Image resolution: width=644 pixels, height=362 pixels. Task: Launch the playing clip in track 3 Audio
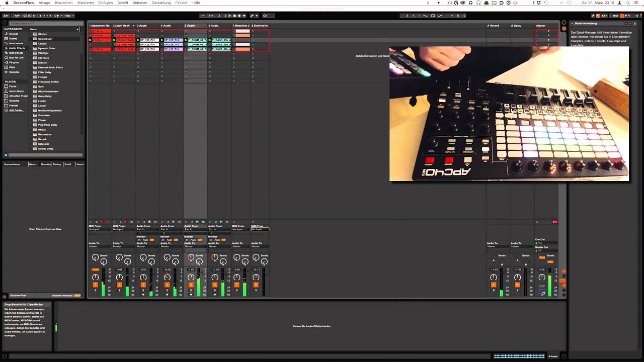coord(138,40)
